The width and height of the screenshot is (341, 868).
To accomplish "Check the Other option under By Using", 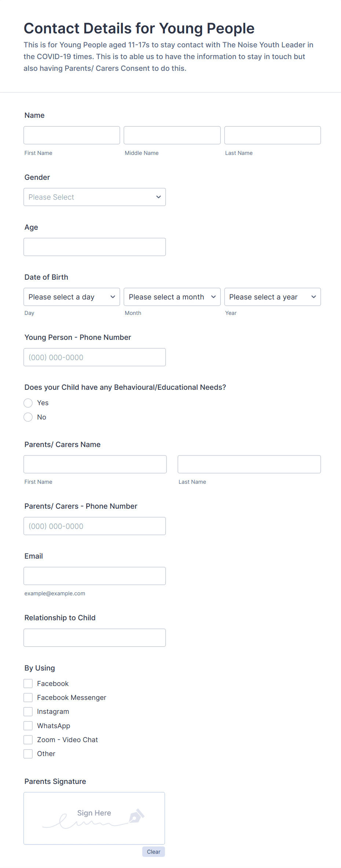I will tap(28, 753).
